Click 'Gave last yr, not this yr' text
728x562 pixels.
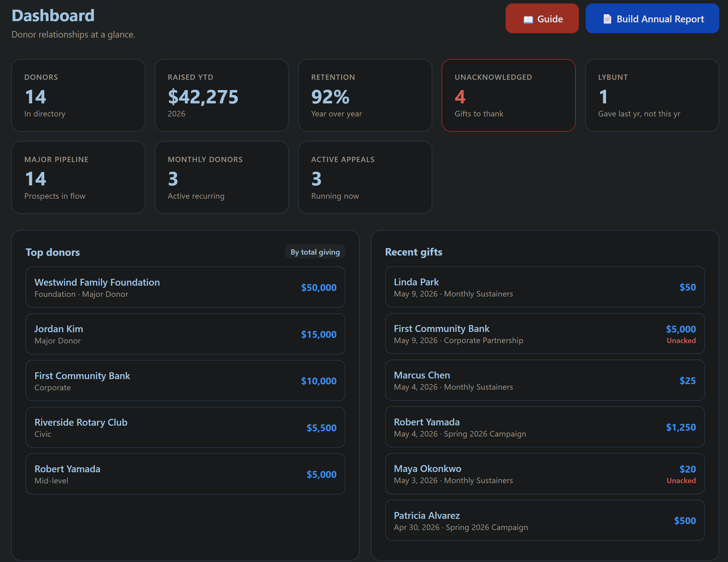click(639, 114)
